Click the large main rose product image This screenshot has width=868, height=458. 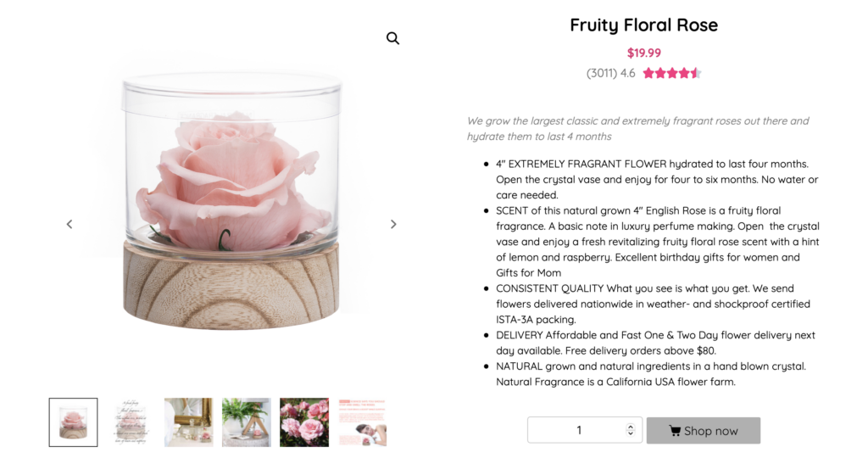[x=231, y=204]
